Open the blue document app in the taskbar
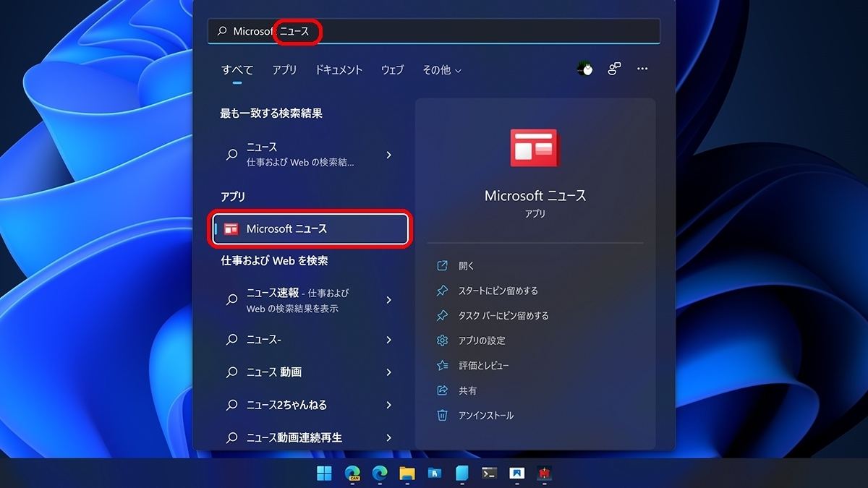This screenshot has width=868, height=488. pyautogui.click(x=462, y=474)
